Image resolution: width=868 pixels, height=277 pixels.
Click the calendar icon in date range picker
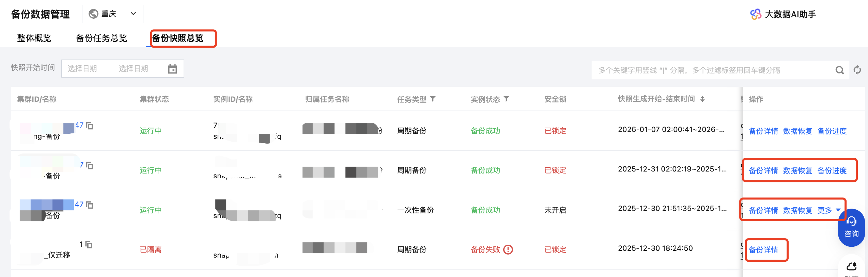pos(172,69)
